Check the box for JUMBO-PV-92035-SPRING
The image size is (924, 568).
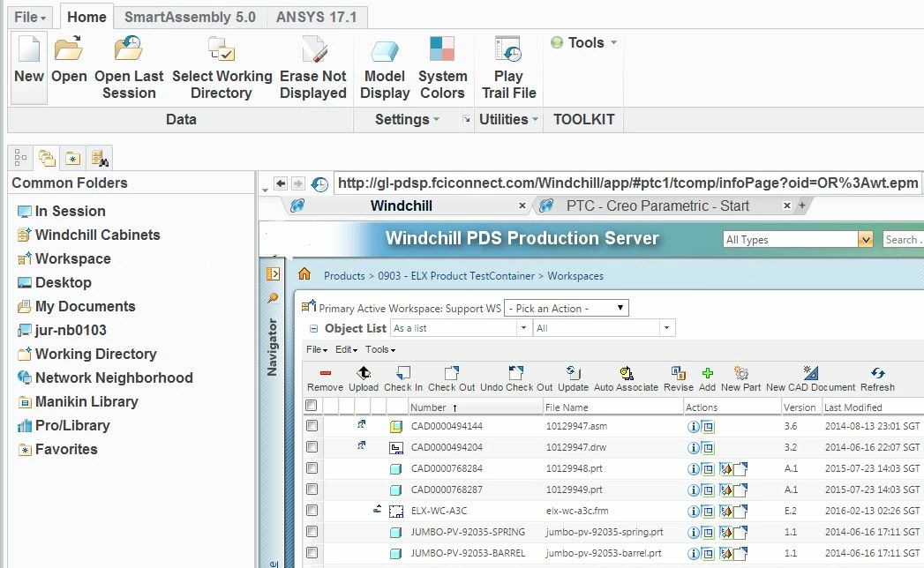312,532
